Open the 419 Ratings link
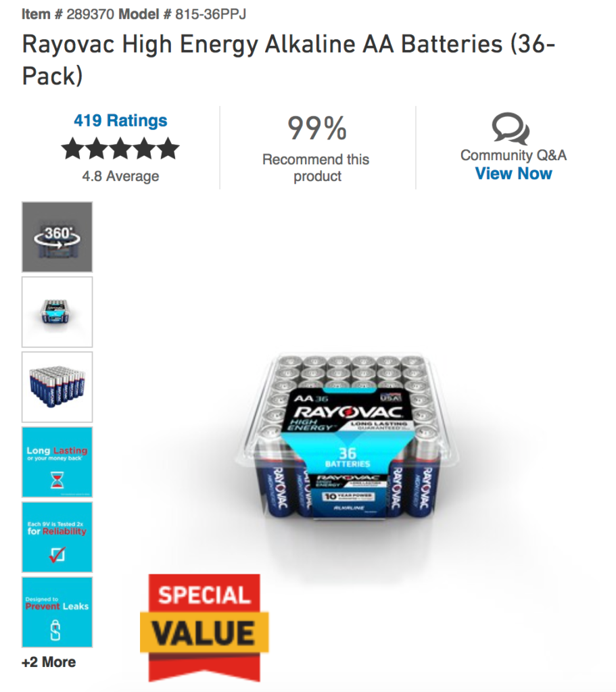 120,120
